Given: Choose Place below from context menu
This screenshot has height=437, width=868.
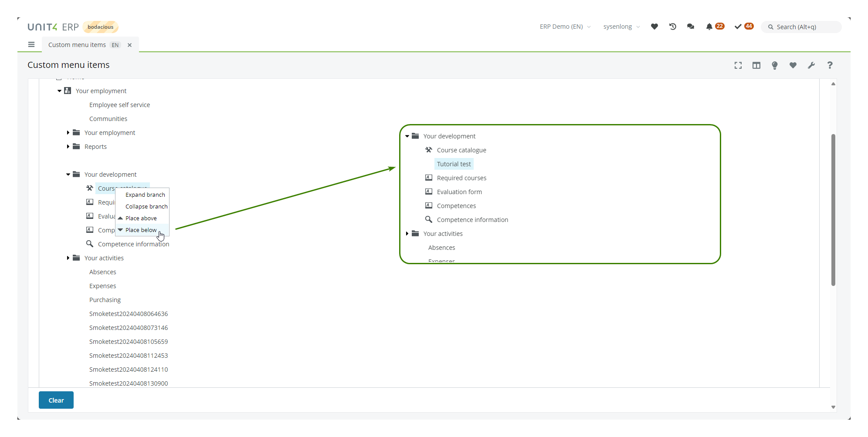Looking at the screenshot, I should click(141, 230).
